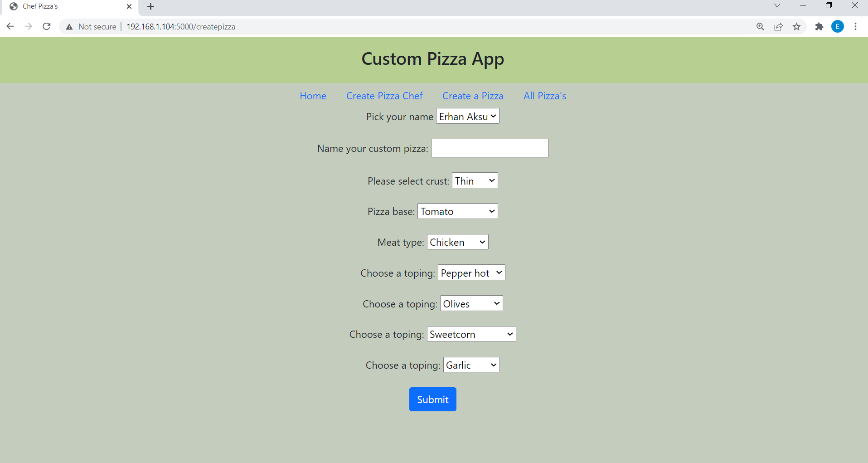Open the browser three-dot menu

[x=856, y=26]
